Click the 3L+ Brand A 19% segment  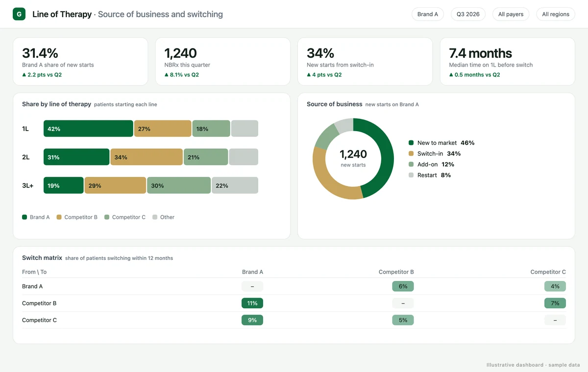[64, 186]
